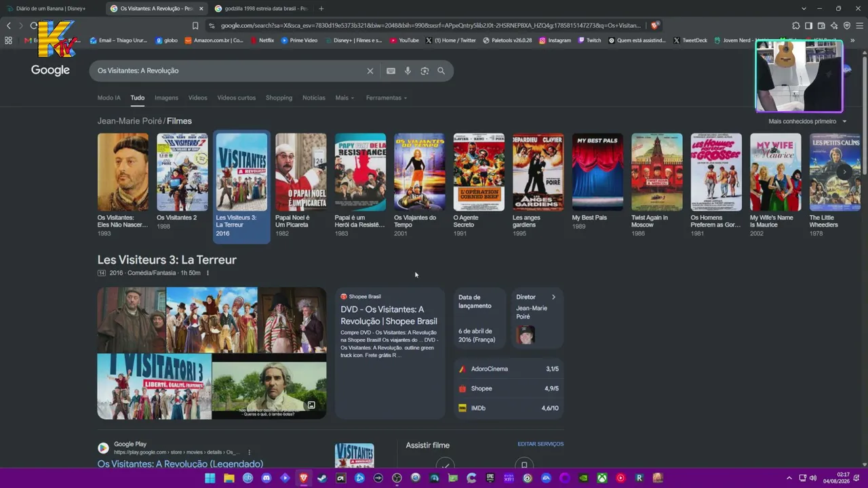Go to the Google homepage via logo
The image size is (868, 488).
click(50, 70)
